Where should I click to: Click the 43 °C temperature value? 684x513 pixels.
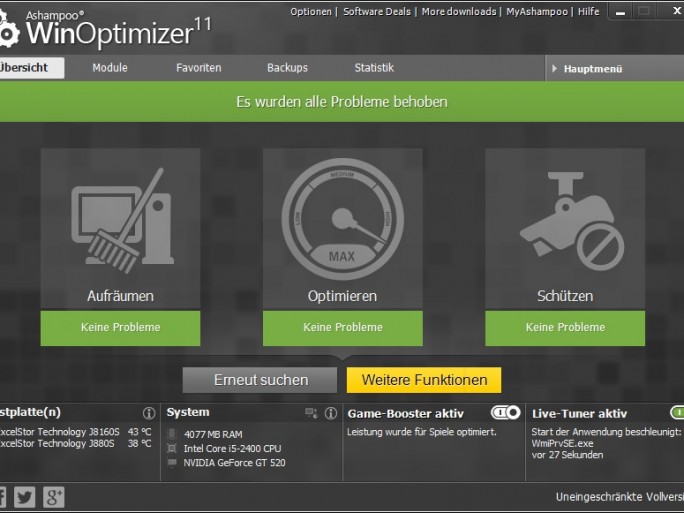(x=140, y=432)
